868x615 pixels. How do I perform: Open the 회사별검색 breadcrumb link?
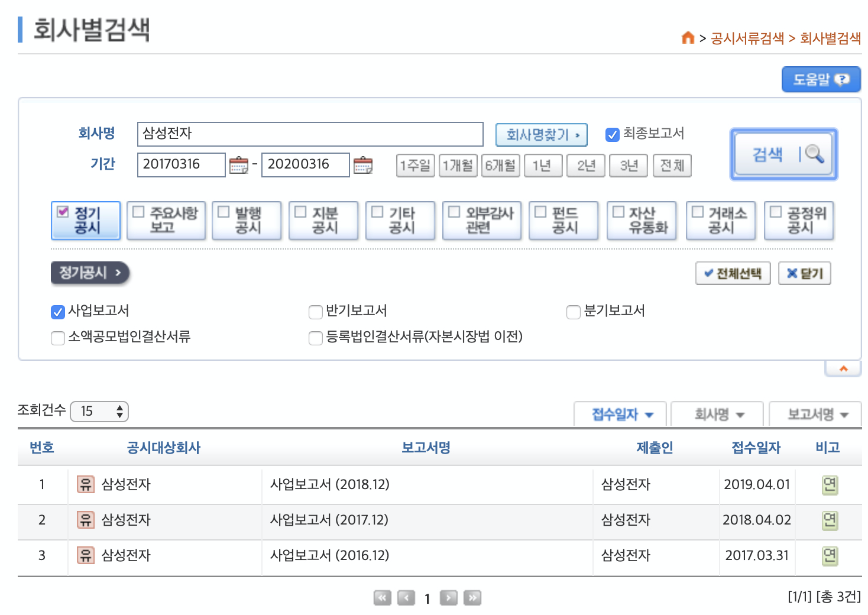[831, 38]
